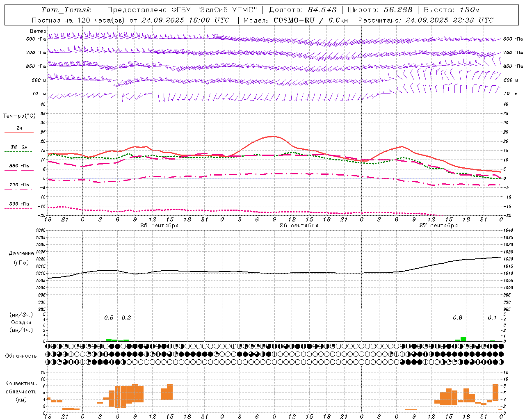Click the '(гПа)' unit under Давление
525x420 pixels.
click(x=21, y=263)
